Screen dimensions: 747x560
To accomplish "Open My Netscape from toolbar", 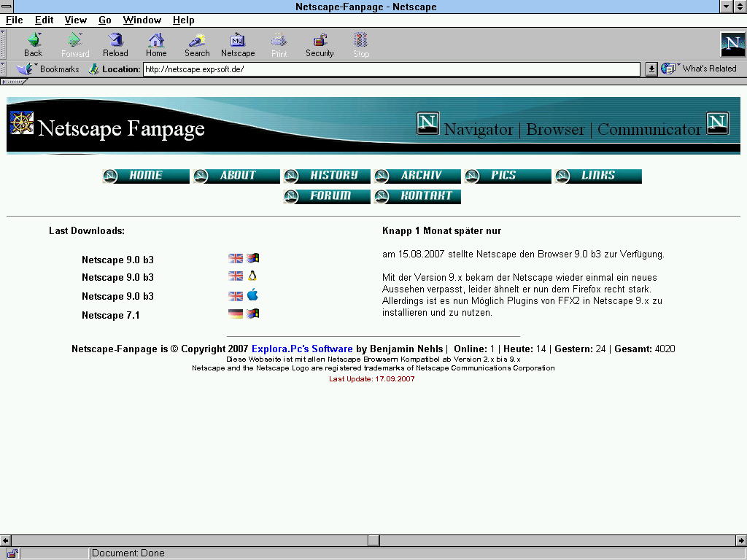I will pyautogui.click(x=238, y=44).
